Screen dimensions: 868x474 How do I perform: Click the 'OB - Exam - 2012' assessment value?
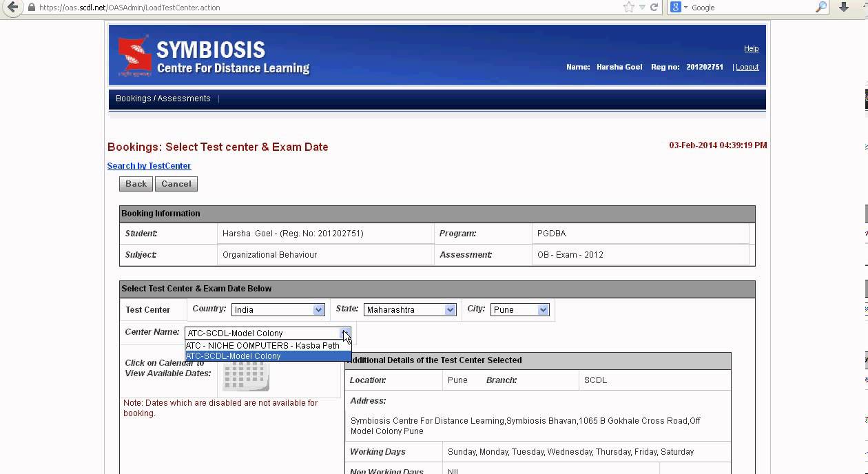click(x=570, y=255)
